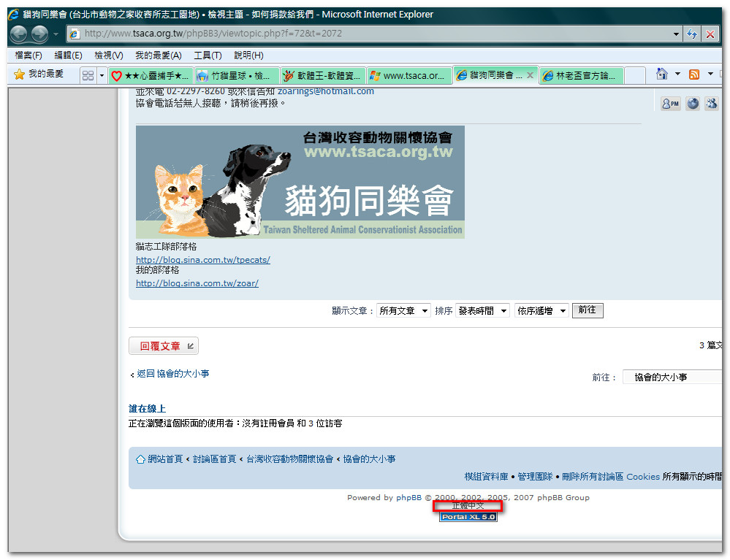Open the 依序遞增 order dropdown

point(541,311)
